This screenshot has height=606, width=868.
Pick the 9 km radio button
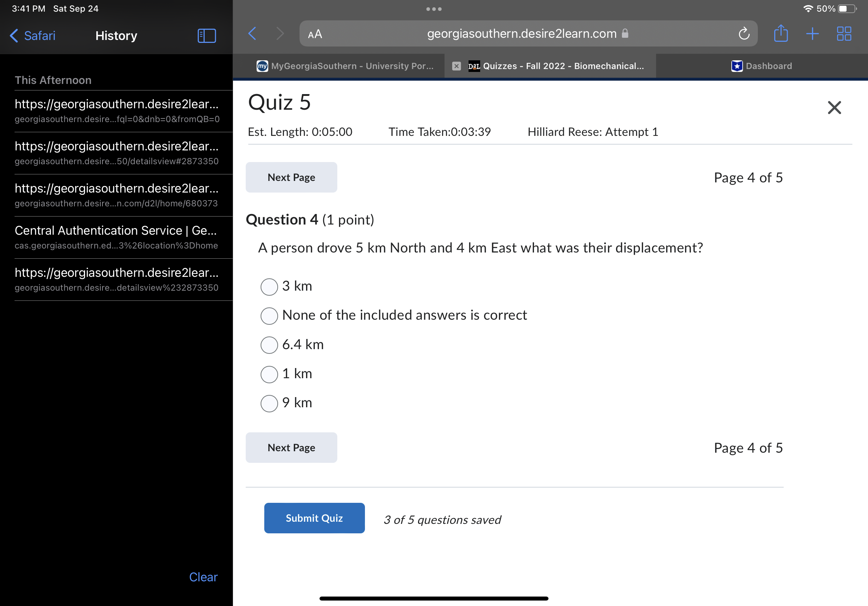(269, 403)
